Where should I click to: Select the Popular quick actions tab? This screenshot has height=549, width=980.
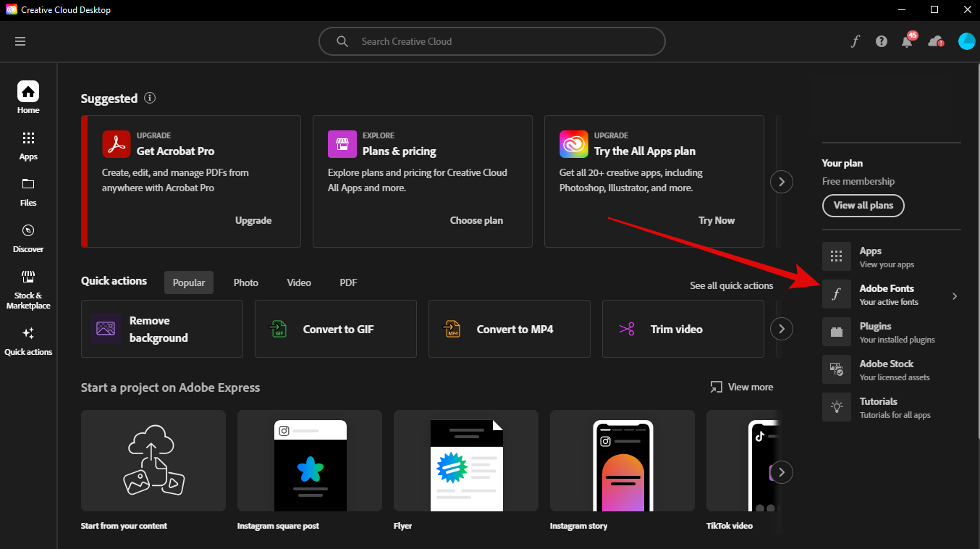(x=189, y=282)
